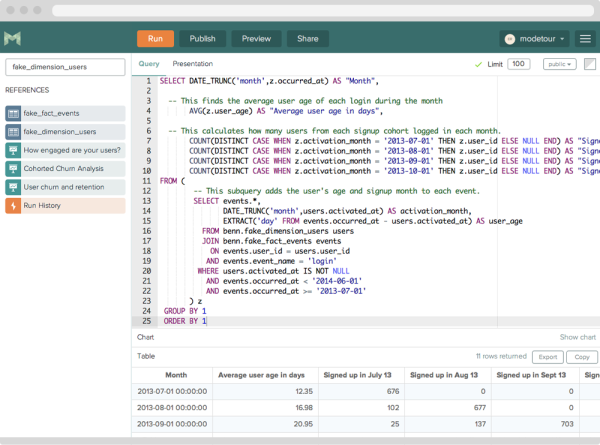Viewport: 600px width, 445px height.
Task: Click the JOIN benn.fake_fact_events events line
Action: pos(272,241)
